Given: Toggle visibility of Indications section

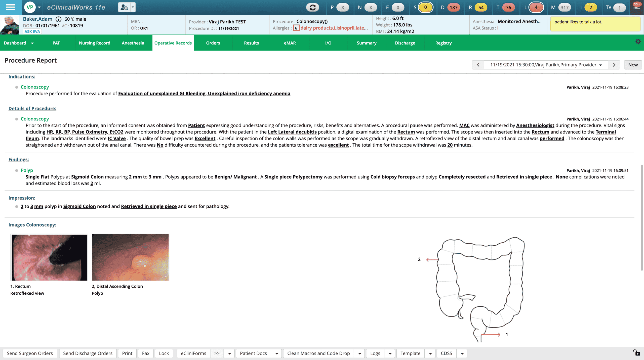Looking at the screenshot, I should (x=22, y=76).
